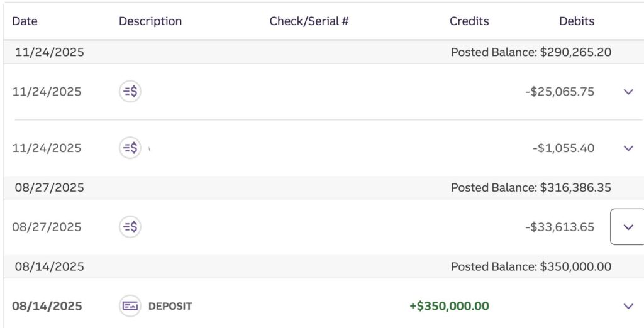Screen dimensions: 644x328
Task: Expand the +$350,000.00 deposit details
Action: (628, 306)
